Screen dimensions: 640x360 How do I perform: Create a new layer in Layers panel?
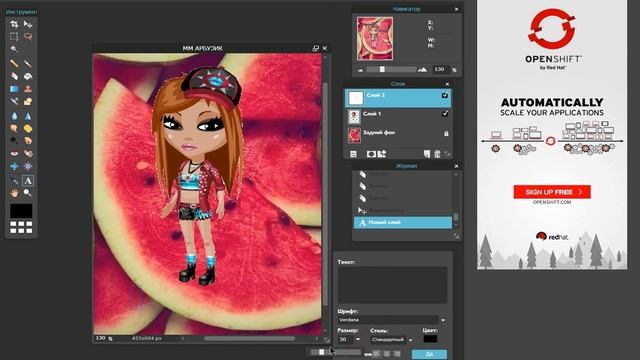pos(427,154)
